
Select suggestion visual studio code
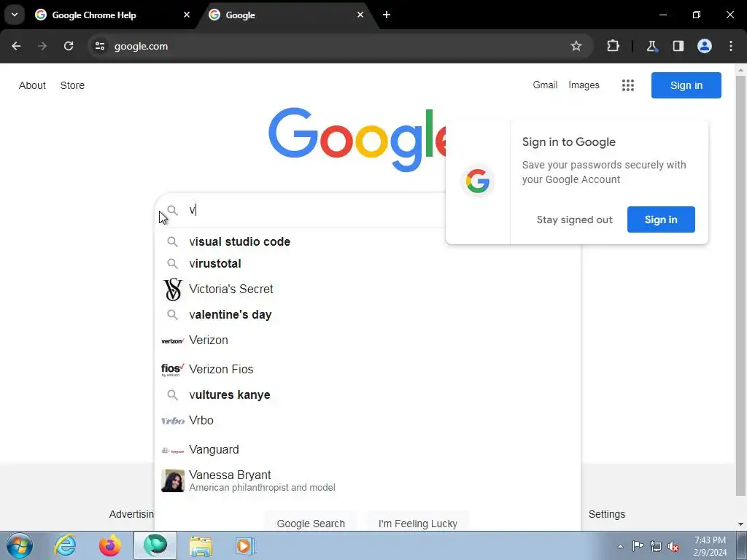pos(368,241)
